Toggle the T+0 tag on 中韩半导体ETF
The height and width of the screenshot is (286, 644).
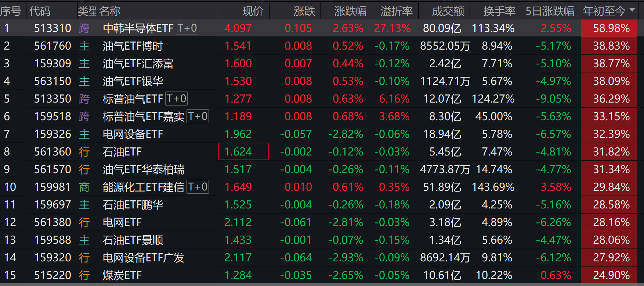pos(187,28)
